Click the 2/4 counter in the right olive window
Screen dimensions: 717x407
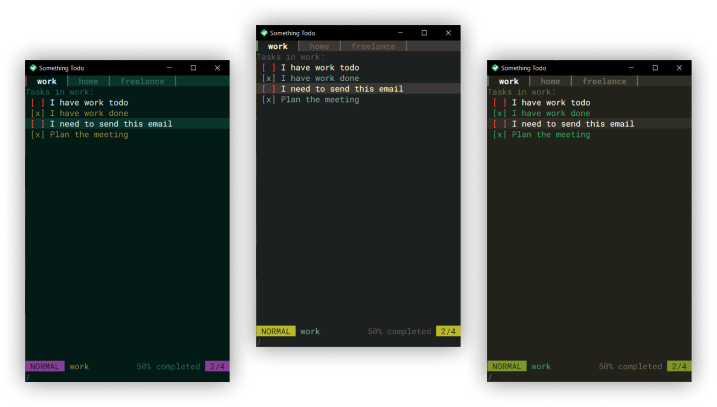679,366
